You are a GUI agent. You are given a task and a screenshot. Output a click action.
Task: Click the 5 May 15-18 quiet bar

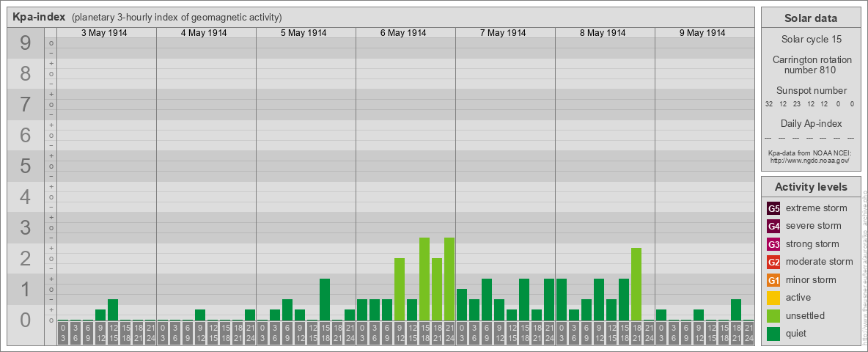point(325,299)
